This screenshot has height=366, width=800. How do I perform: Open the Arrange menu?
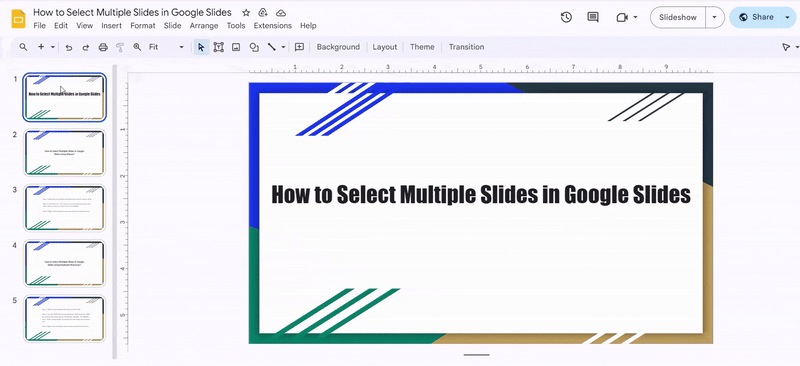tap(204, 26)
